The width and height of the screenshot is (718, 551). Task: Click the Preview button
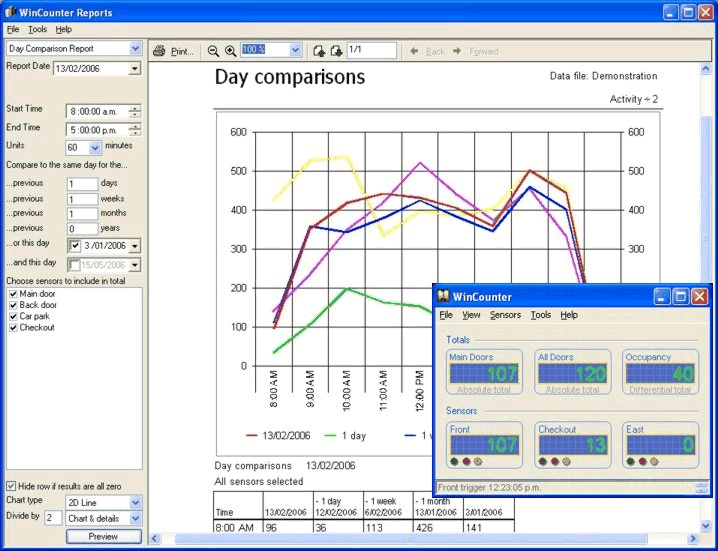[103, 536]
